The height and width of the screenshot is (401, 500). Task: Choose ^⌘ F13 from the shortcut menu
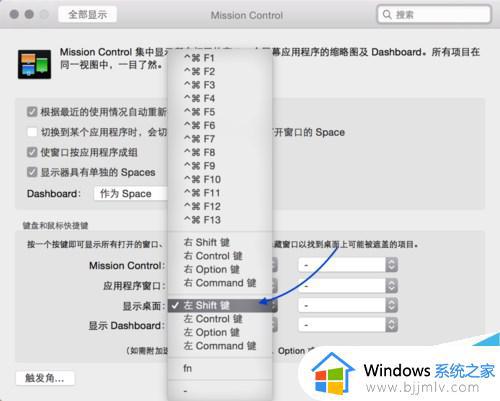(x=220, y=220)
